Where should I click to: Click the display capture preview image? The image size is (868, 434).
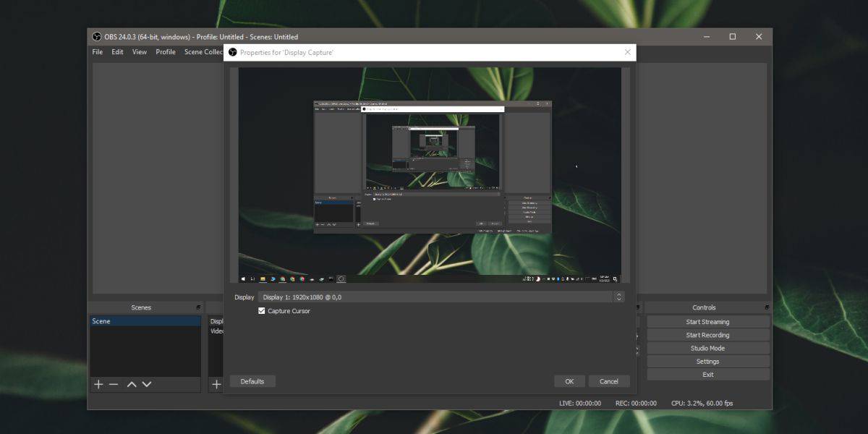pos(430,175)
